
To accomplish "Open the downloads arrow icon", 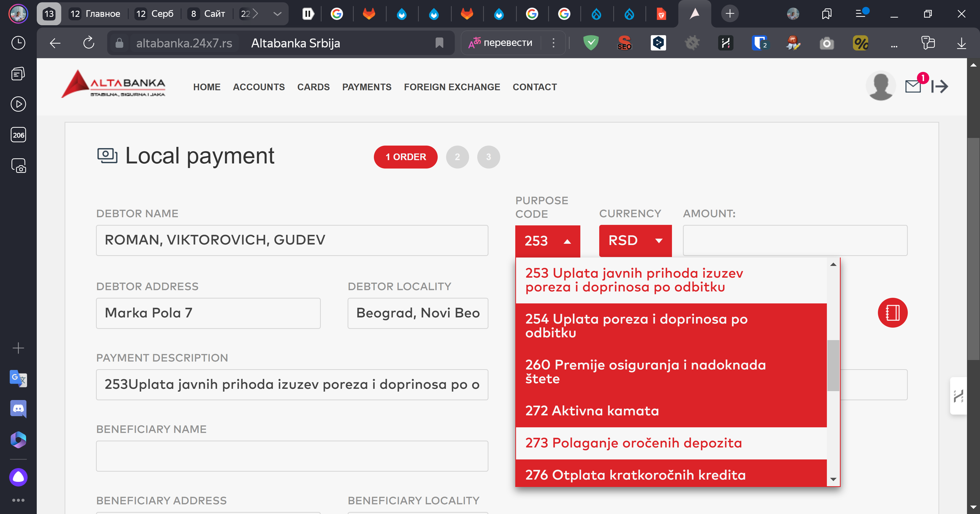I will pyautogui.click(x=961, y=43).
